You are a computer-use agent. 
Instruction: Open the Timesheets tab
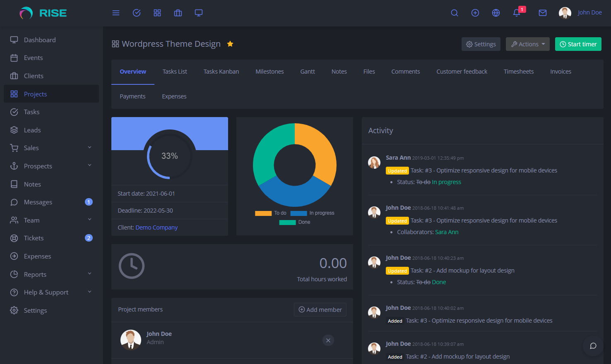[519, 71]
